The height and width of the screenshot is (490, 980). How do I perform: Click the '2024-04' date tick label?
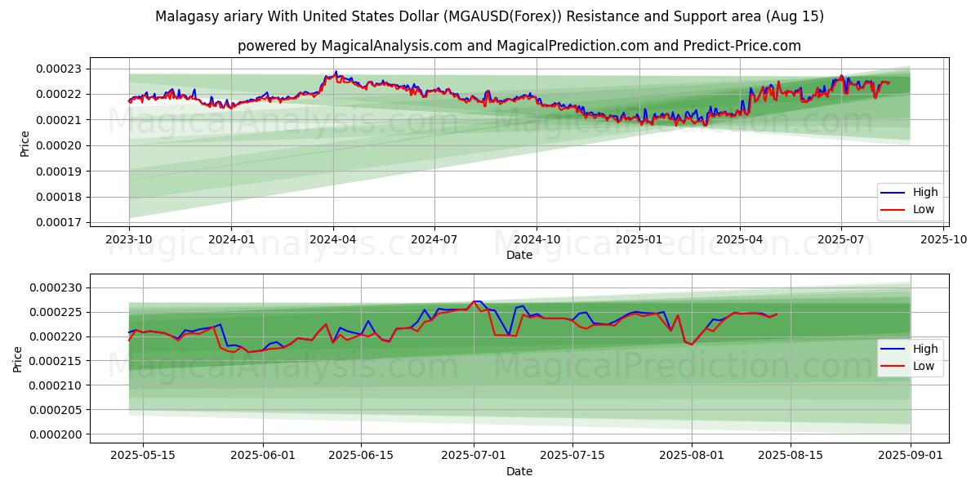[332, 239]
